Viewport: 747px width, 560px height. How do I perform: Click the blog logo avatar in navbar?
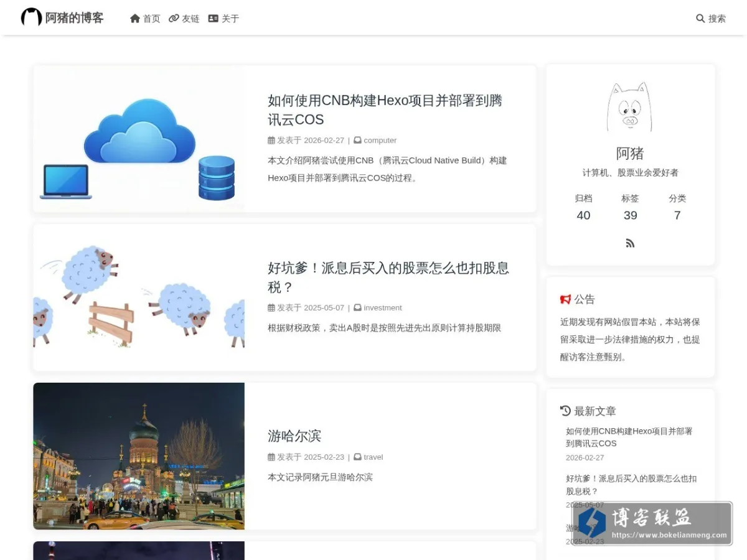(31, 17)
